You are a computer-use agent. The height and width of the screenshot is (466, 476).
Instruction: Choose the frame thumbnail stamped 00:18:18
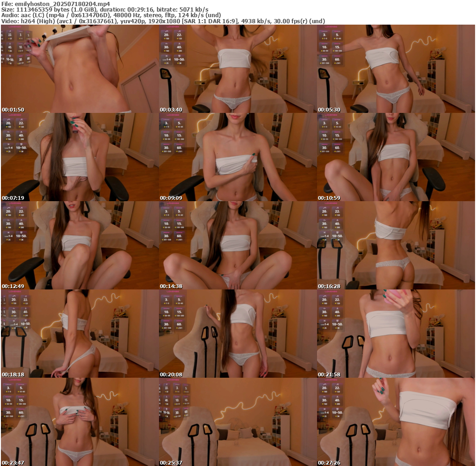(x=80, y=334)
